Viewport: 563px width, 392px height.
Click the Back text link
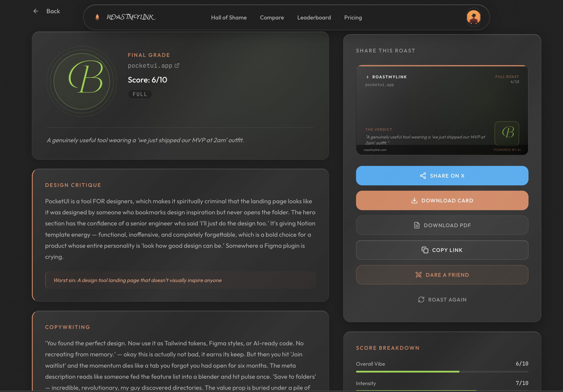click(53, 11)
